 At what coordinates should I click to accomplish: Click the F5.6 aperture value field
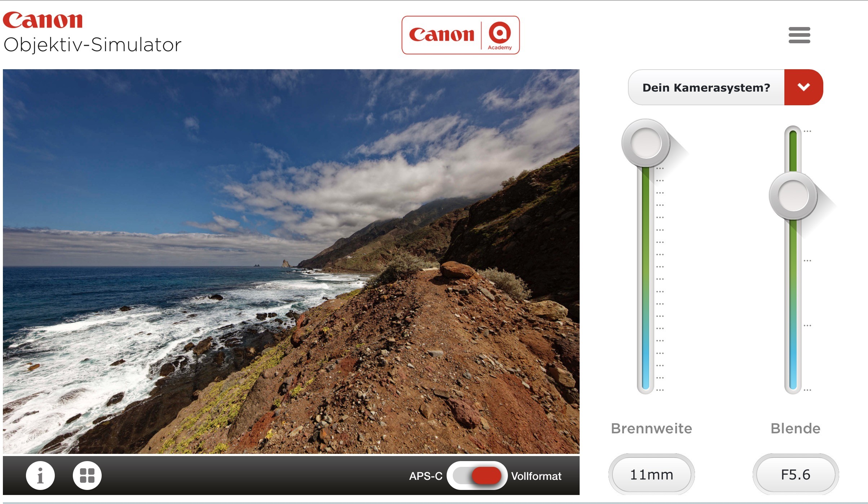pos(796,474)
